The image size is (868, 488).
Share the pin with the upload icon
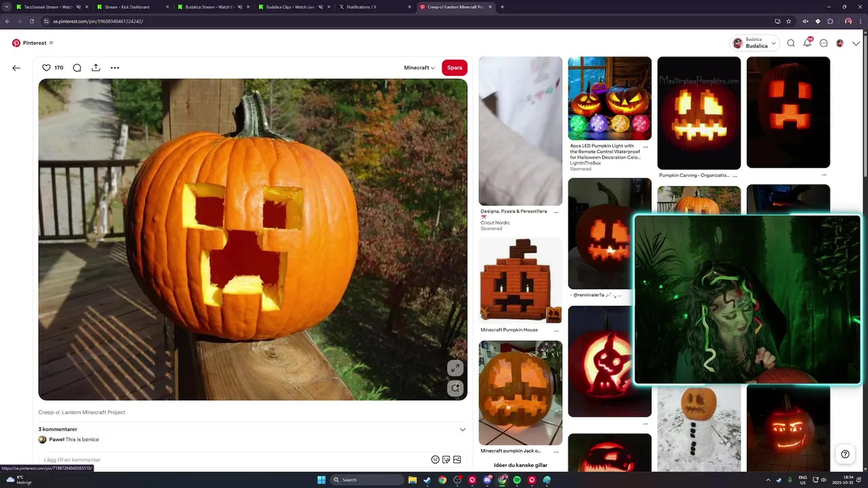96,67
